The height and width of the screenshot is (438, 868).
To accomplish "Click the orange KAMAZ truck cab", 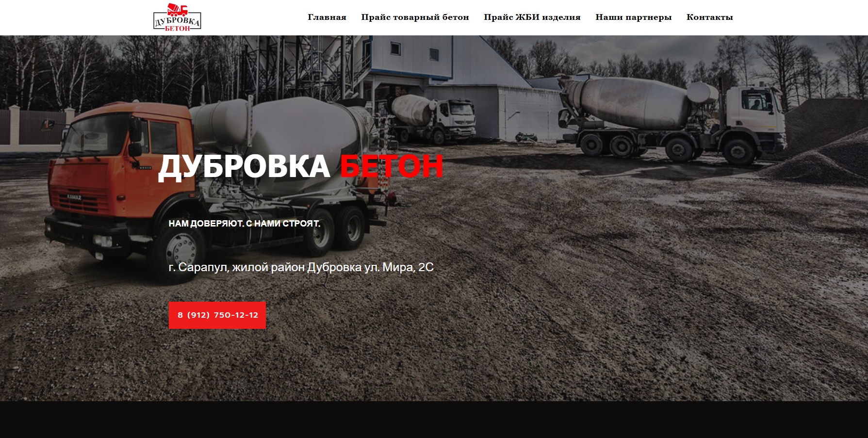I will 121,170.
